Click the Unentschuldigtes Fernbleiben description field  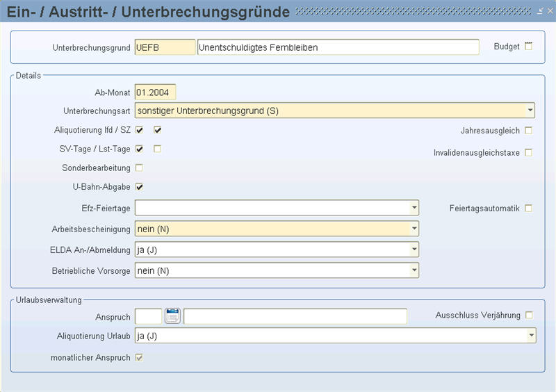(338, 47)
